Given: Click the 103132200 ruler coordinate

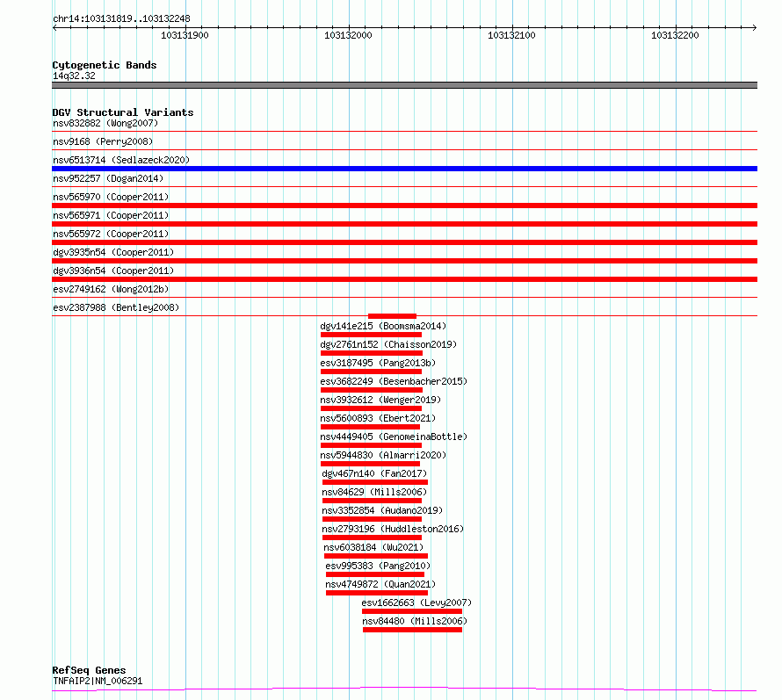Looking at the screenshot, I should [675, 35].
